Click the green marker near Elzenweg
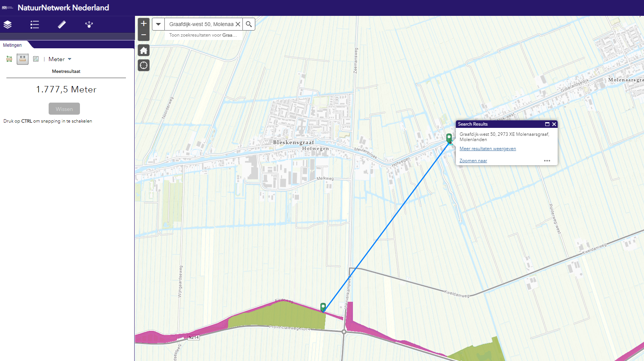Screen dimensions: 644x361 pyautogui.click(x=323, y=307)
